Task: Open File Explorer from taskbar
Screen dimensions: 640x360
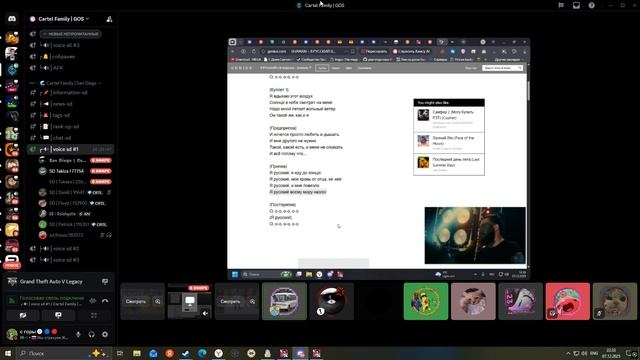Action: 137,353
